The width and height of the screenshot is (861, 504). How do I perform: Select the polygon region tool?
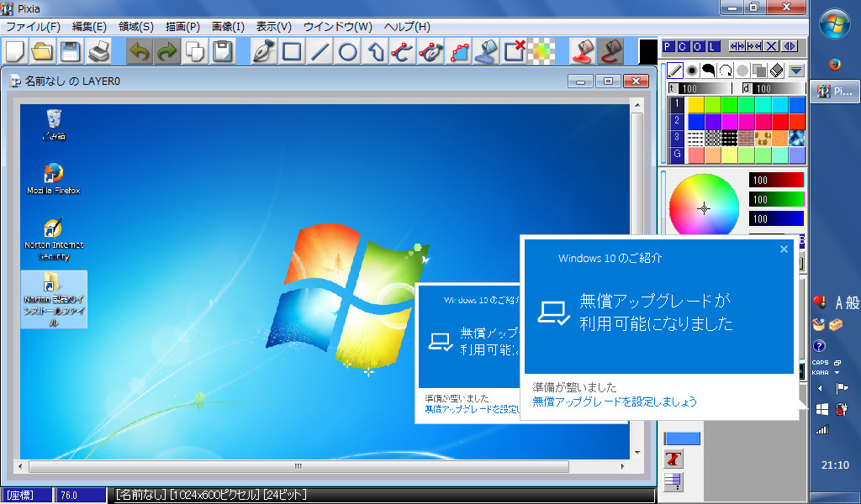(x=376, y=51)
